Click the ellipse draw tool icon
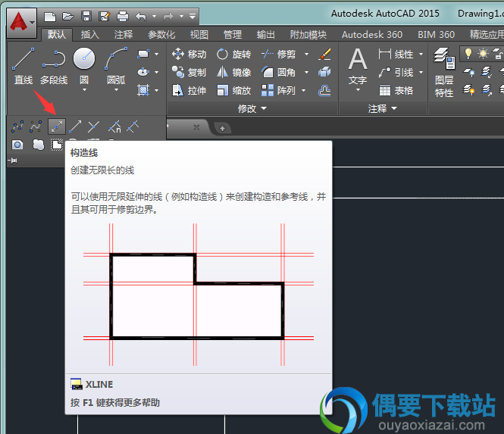 (143, 72)
